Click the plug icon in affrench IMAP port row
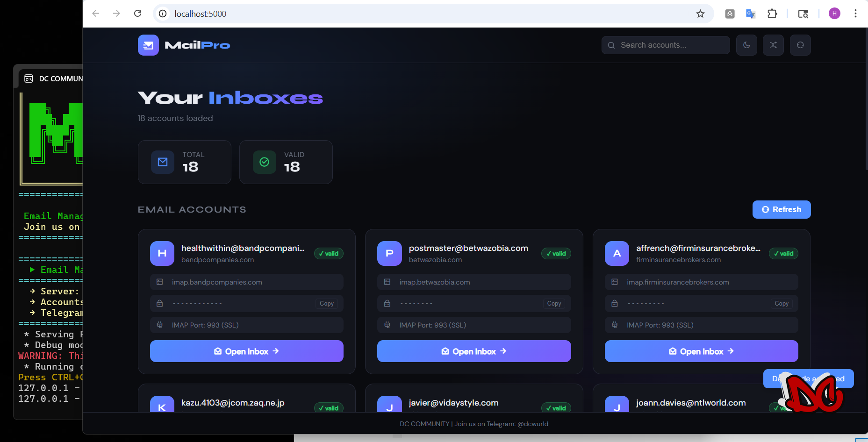Screen dimensions: 868x442 click(x=615, y=325)
